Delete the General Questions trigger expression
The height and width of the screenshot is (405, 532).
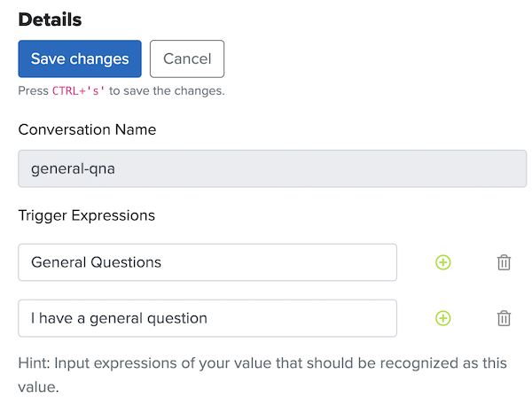pyautogui.click(x=504, y=262)
